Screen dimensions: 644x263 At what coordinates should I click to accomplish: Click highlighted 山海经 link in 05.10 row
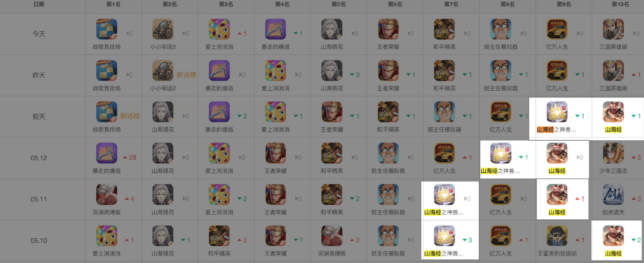pos(613,254)
